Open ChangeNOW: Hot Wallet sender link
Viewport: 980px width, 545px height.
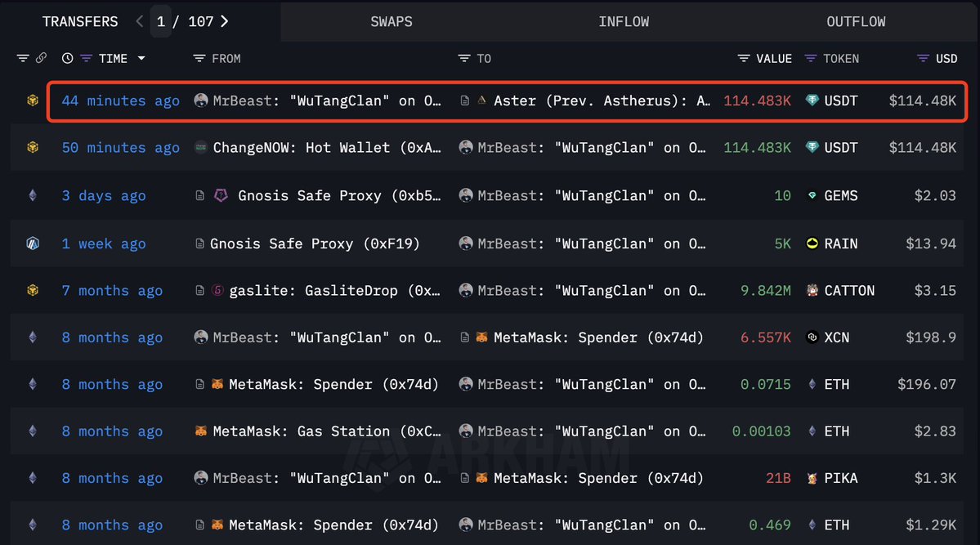(x=327, y=148)
